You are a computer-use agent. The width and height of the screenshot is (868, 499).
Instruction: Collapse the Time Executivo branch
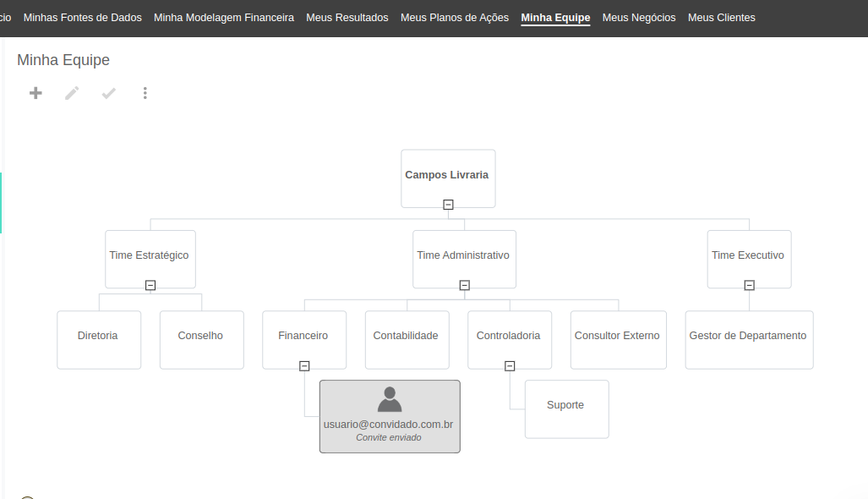pyautogui.click(x=749, y=285)
